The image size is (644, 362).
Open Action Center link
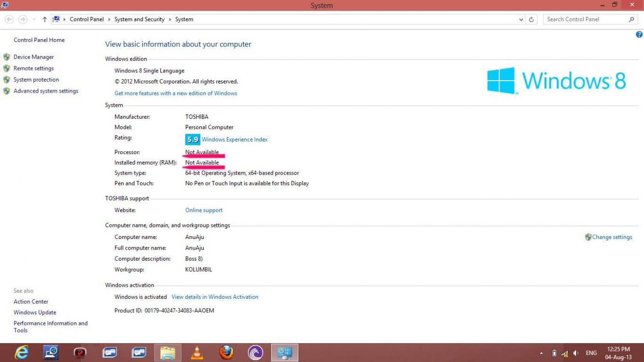(31, 302)
